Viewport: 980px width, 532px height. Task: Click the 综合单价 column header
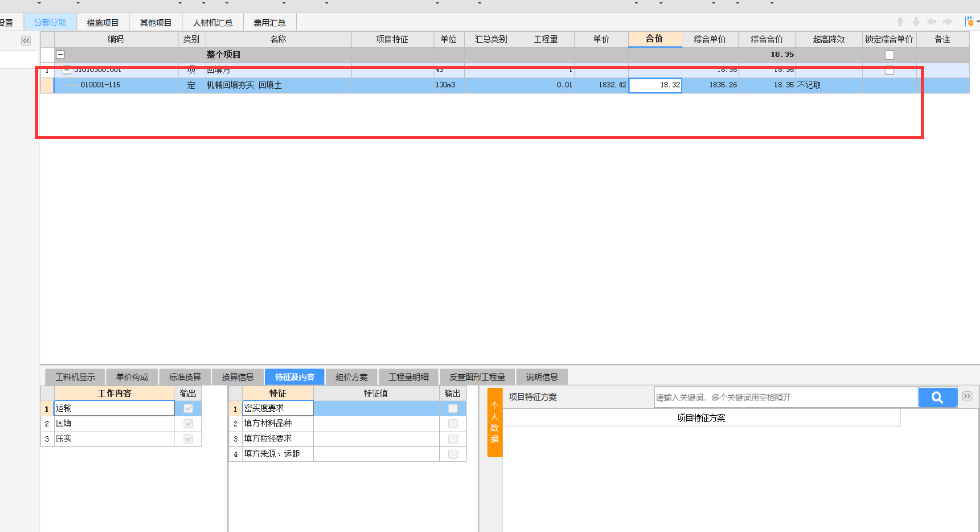[x=710, y=39]
